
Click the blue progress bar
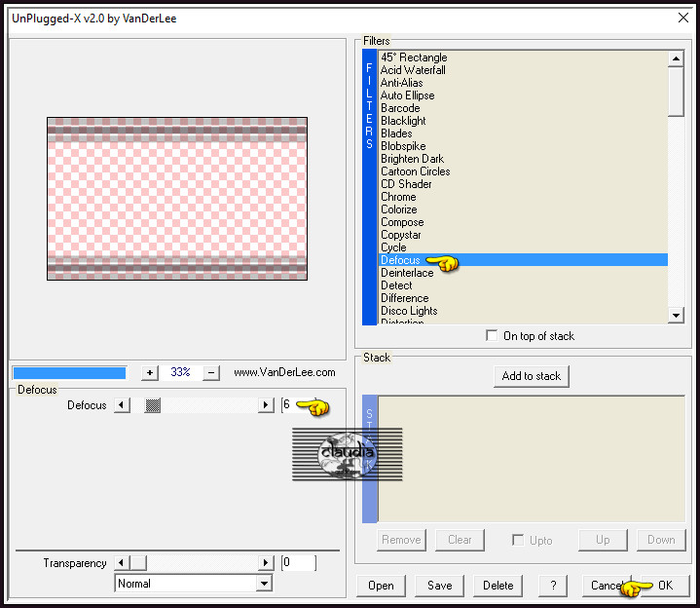(69, 372)
